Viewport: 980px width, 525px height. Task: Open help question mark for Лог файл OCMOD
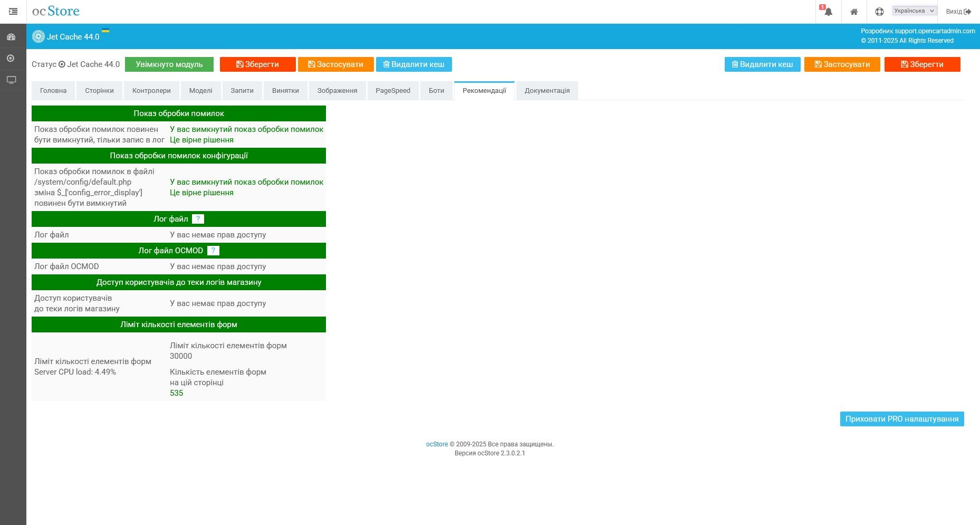213,251
